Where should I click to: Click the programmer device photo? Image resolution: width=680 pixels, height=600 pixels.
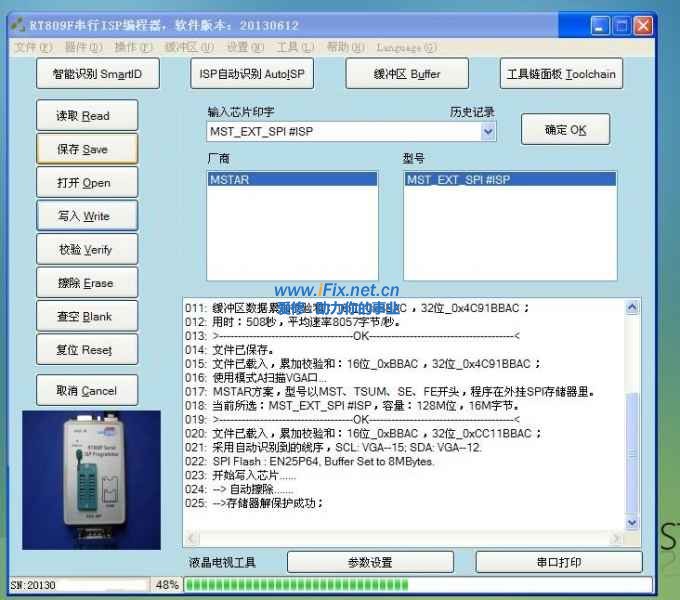tap(92, 480)
